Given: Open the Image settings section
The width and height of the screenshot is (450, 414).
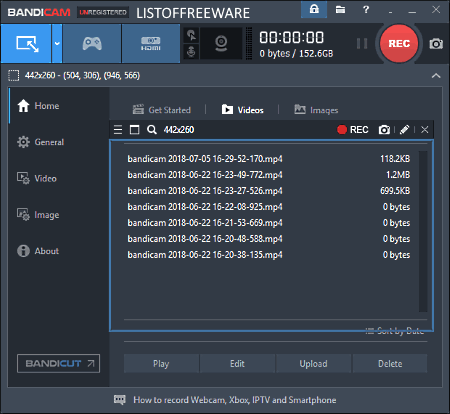Looking at the screenshot, I should coord(38,215).
